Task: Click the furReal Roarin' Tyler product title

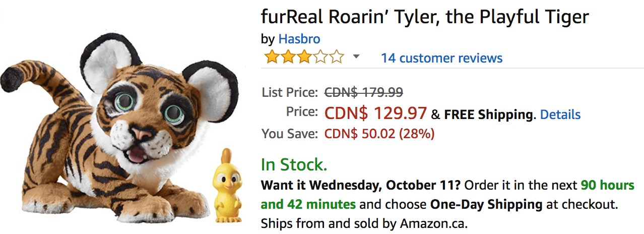Action: coord(424,17)
